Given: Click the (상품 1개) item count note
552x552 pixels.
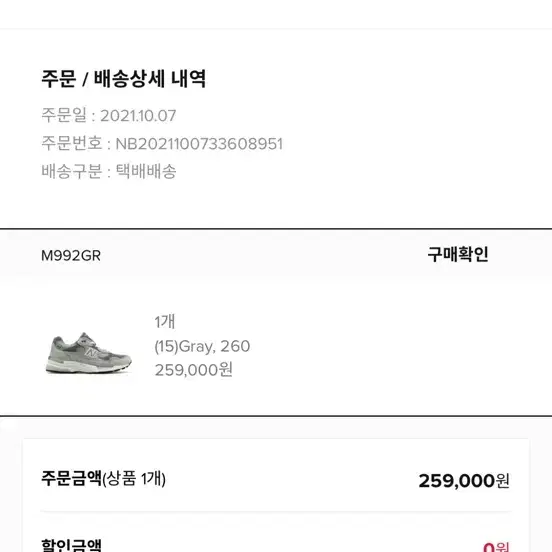Looking at the screenshot, I should pyautogui.click(x=134, y=479).
